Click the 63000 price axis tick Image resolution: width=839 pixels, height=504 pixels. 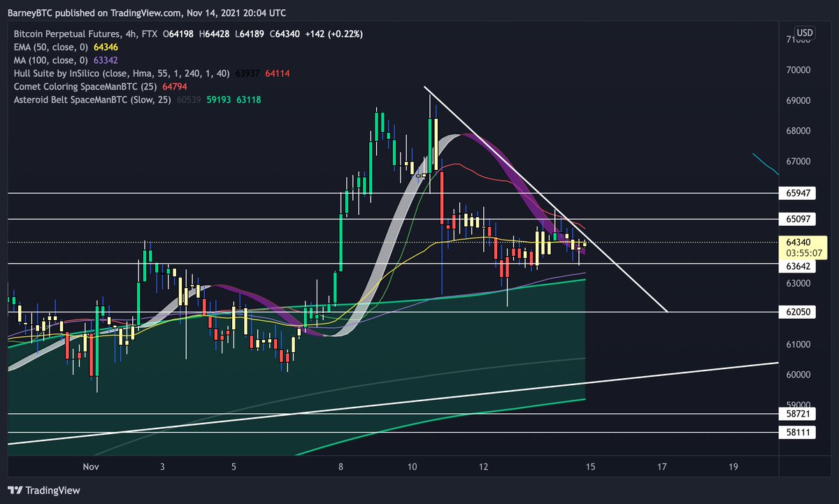click(798, 283)
